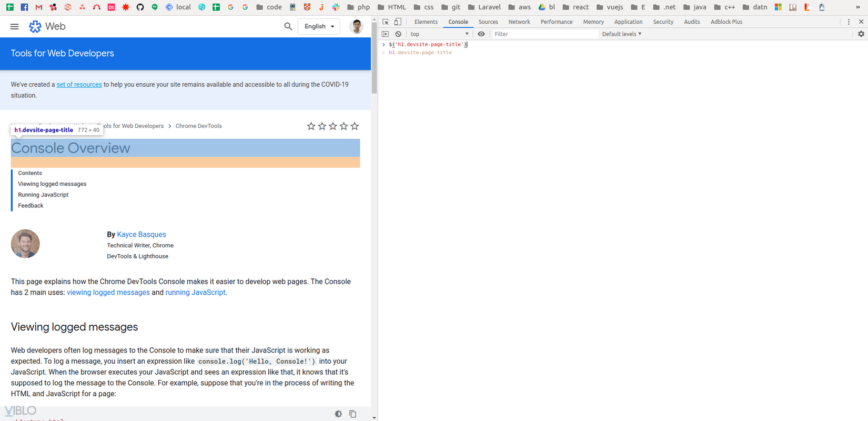Open the 'react' bookmarks folder
868x421 pixels.
(576, 7)
